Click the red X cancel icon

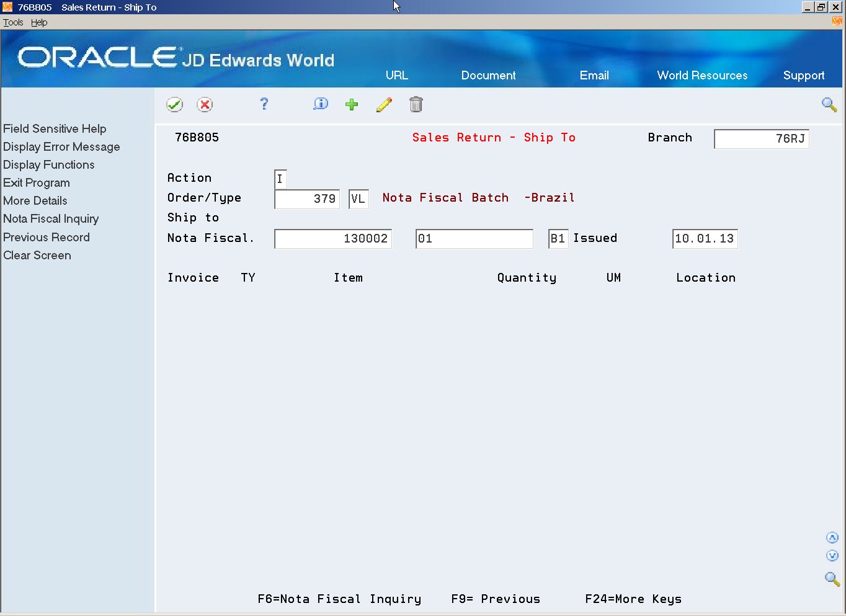205,105
